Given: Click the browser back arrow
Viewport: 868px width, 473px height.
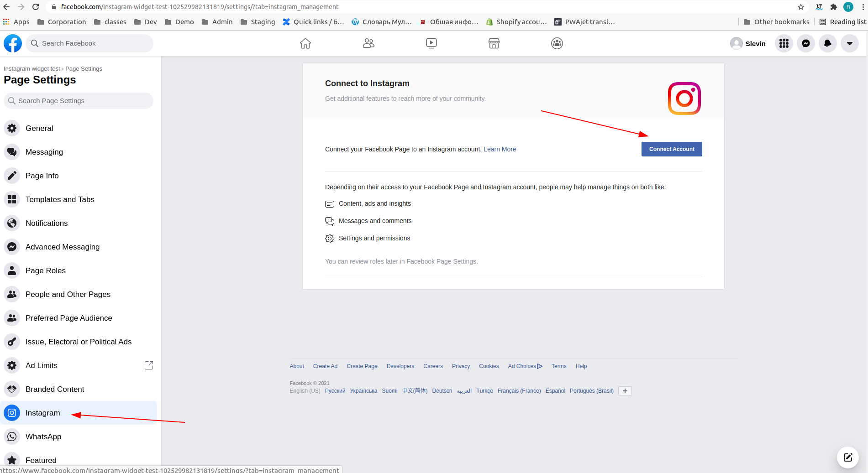Looking at the screenshot, I should [6, 7].
